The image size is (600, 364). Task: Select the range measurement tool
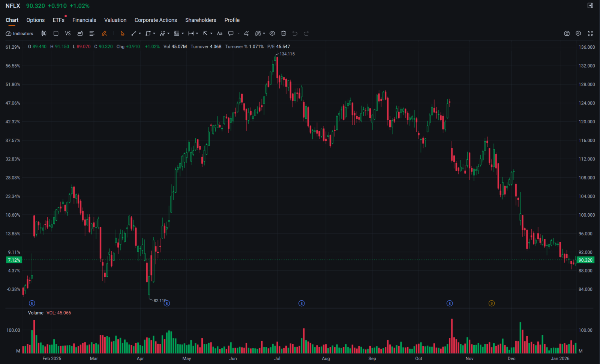[x=191, y=33]
